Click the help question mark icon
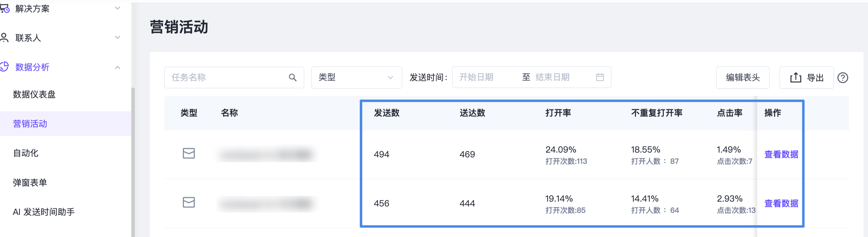This screenshot has width=868, height=237. 842,78
